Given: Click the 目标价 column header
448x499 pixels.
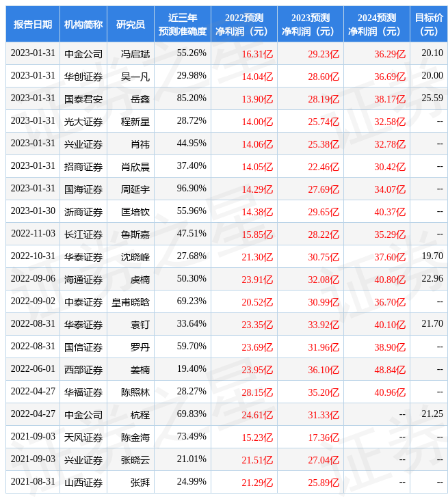Looking at the screenshot, I should (429, 24).
